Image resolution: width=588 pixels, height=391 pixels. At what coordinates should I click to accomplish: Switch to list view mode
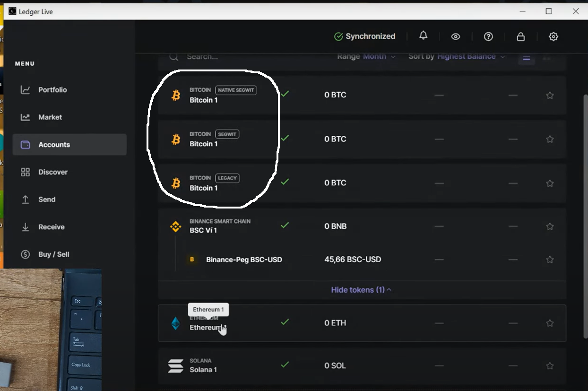(x=526, y=58)
